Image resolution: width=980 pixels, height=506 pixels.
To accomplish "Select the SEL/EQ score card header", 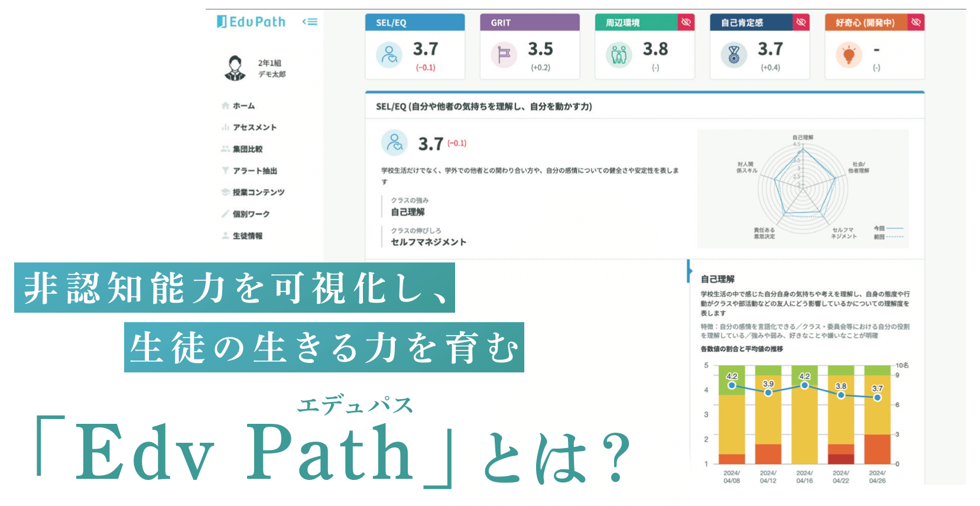I will 415,22.
